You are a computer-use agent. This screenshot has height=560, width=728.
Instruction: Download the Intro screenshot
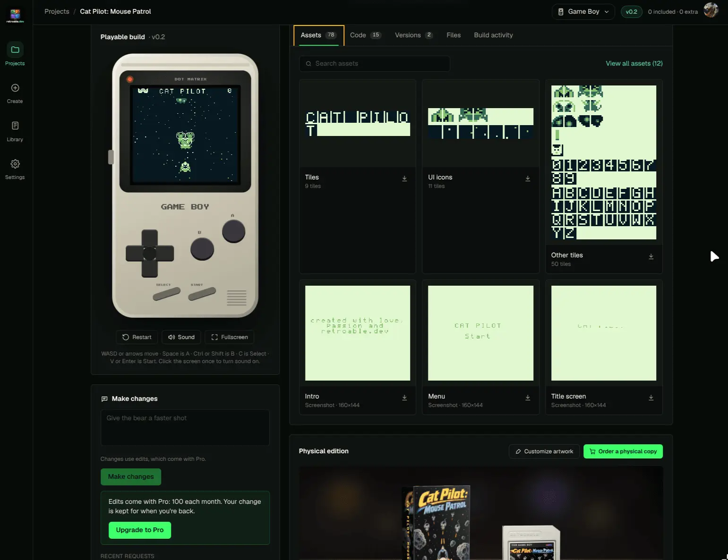pyautogui.click(x=404, y=398)
